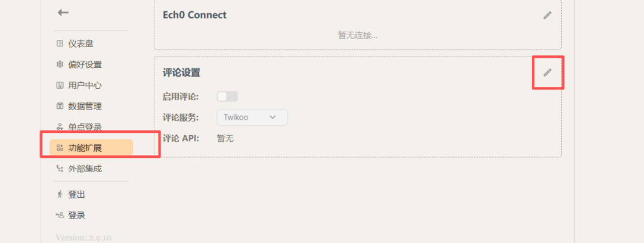Edit 评论设置 with pencil icon
Viewport: 644px width, 243px height.
[547, 73]
